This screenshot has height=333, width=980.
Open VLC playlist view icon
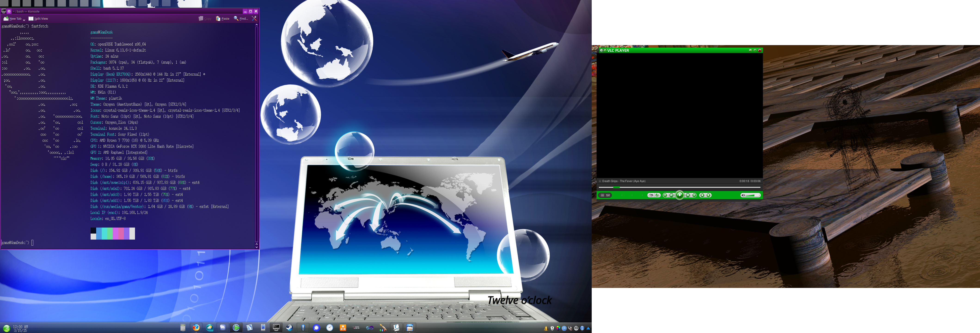coord(603,195)
